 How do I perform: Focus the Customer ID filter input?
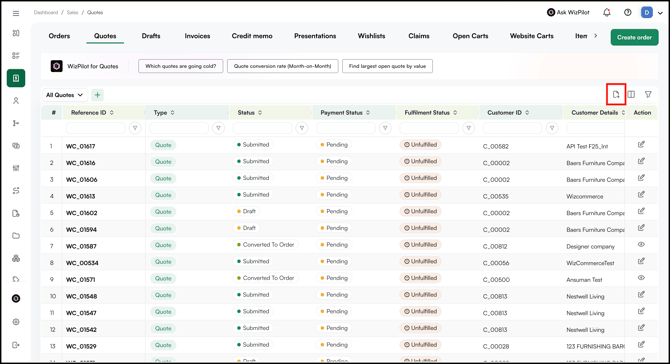point(512,128)
